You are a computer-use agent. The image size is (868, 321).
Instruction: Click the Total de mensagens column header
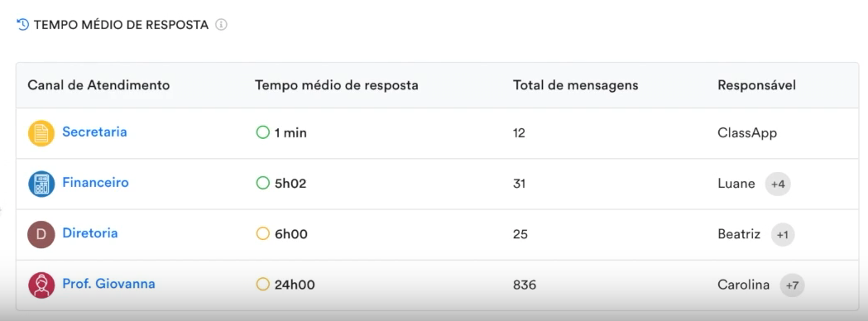tap(576, 85)
